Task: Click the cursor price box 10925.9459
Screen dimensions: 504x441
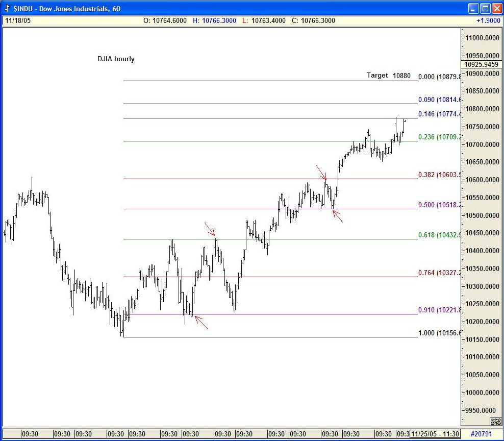Action: click(x=481, y=64)
